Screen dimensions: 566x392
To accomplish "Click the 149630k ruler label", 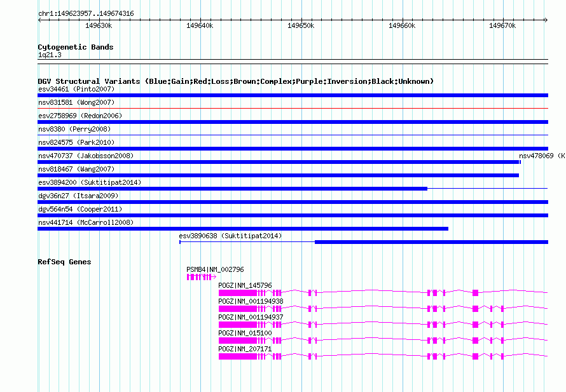I will (x=99, y=26).
